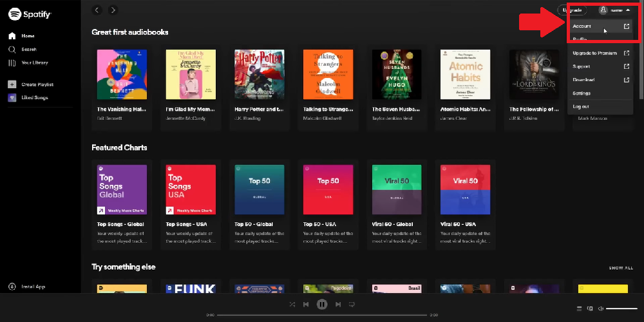Skip to the next track
644x322 pixels.
coord(338,304)
